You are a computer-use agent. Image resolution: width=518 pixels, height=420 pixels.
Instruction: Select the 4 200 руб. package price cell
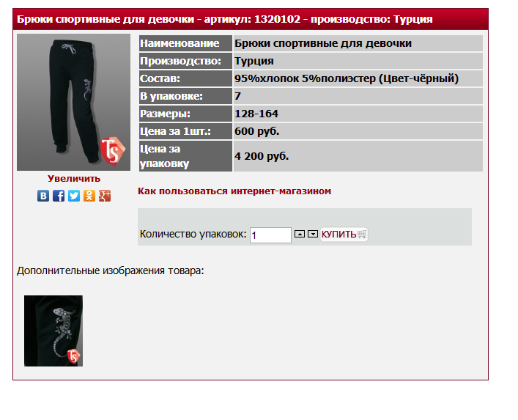[x=358, y=156]
